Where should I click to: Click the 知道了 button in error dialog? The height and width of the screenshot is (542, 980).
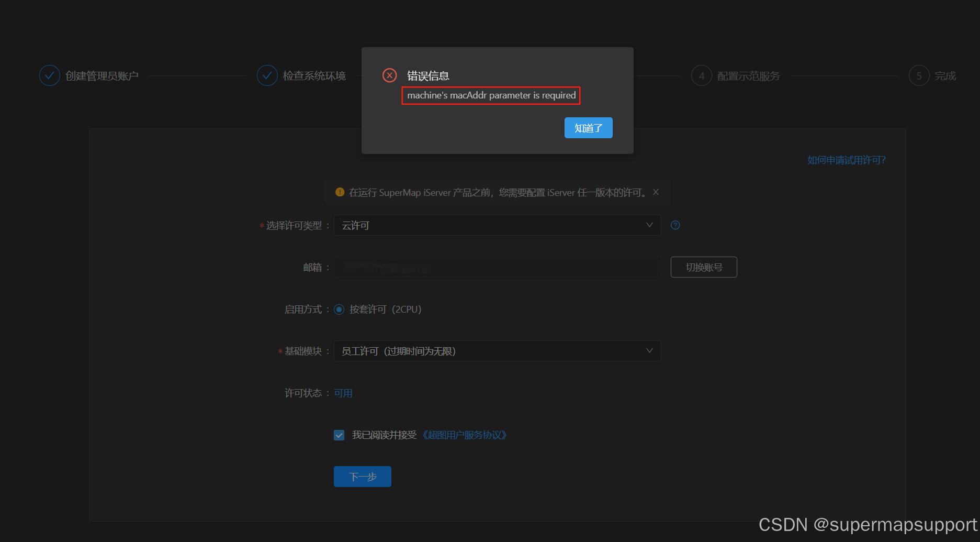click(588, 128)
